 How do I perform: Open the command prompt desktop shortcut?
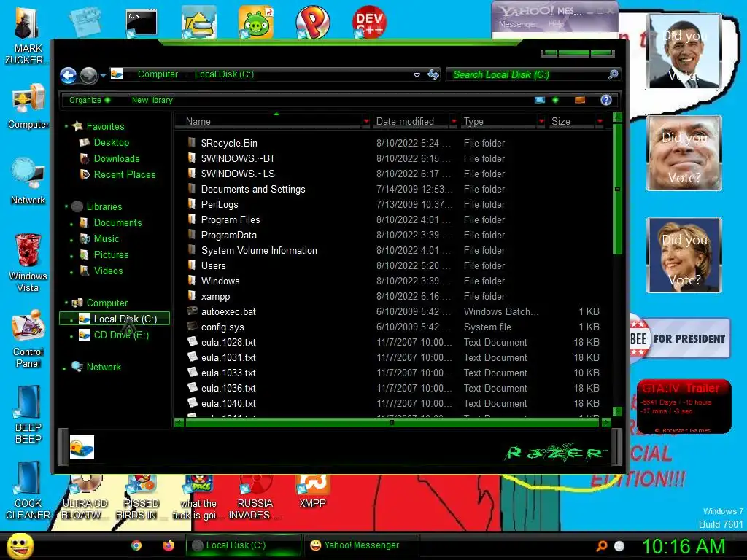click(142, 23)
